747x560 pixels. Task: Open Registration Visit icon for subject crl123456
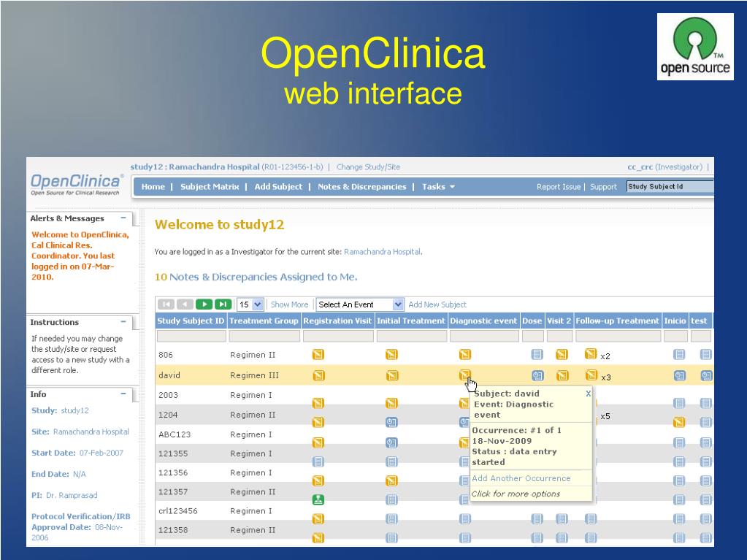[318, 518]
